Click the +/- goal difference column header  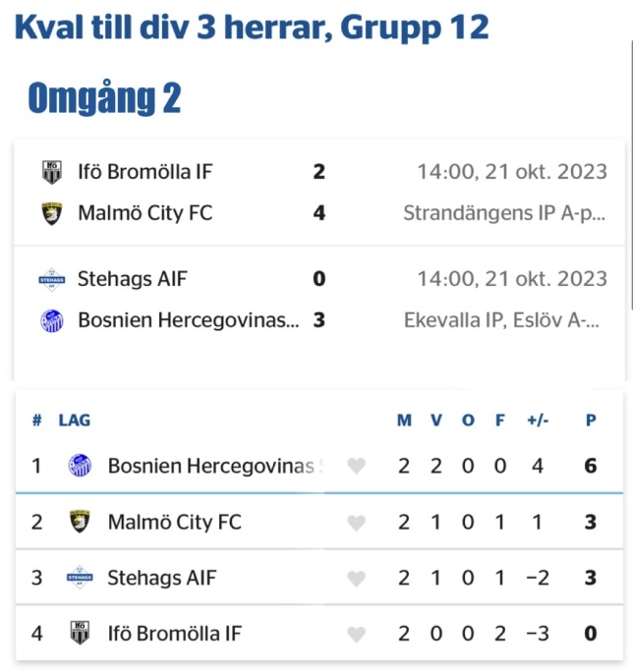538,420
